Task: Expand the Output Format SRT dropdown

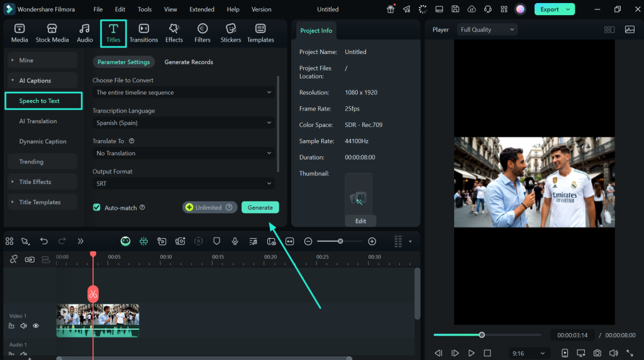Action: [182, 183]
